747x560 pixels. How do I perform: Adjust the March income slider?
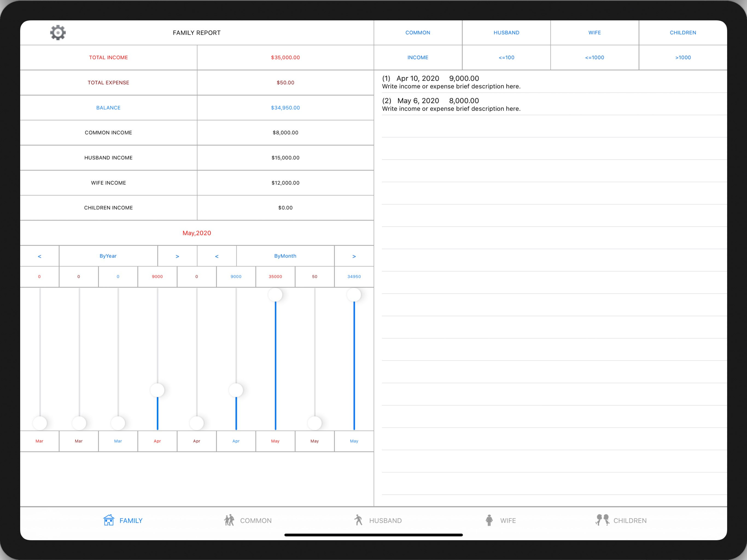40,423
